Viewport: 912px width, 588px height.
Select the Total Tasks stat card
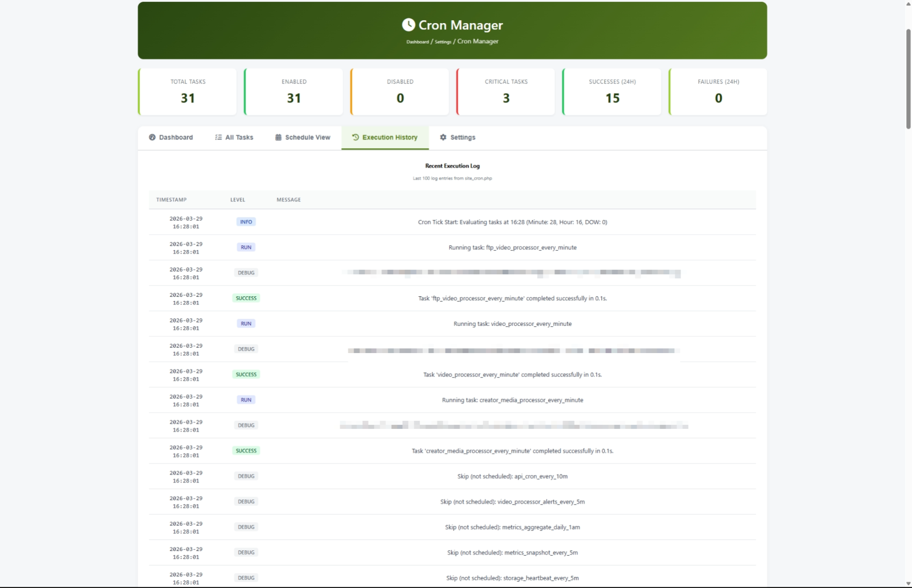pos(188,91)
